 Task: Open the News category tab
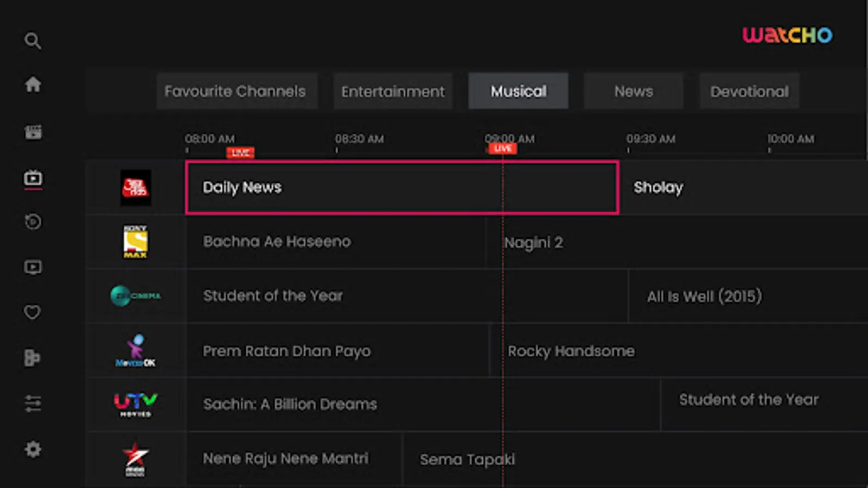pyautogui.click(x=634, y=91)
